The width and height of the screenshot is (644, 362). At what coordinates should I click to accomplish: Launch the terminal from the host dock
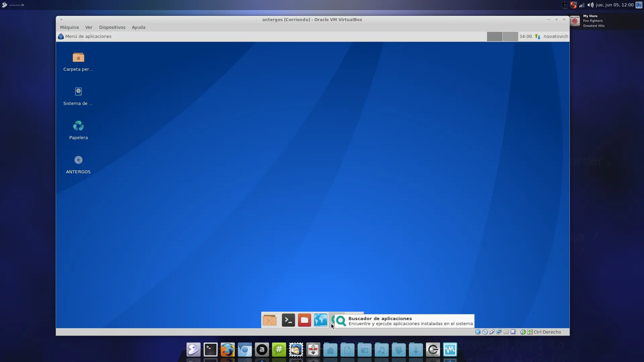click(211, 350)
